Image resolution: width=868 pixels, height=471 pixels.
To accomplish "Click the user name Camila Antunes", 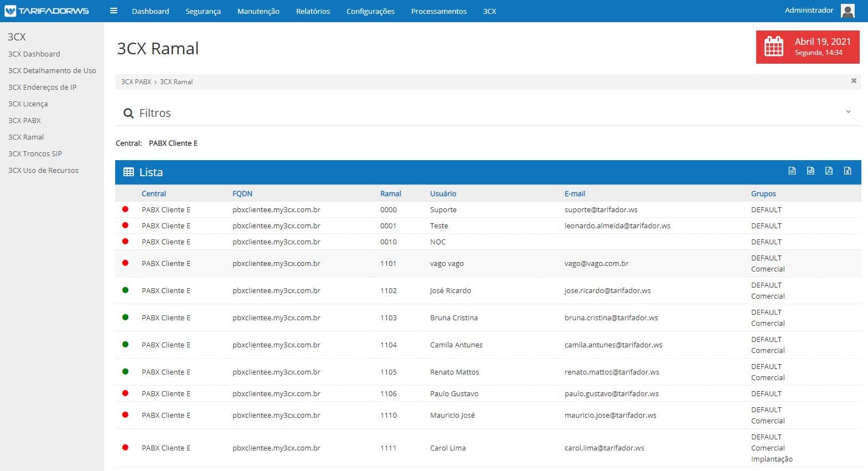I will pyautogui.click(x=456, y=345).
